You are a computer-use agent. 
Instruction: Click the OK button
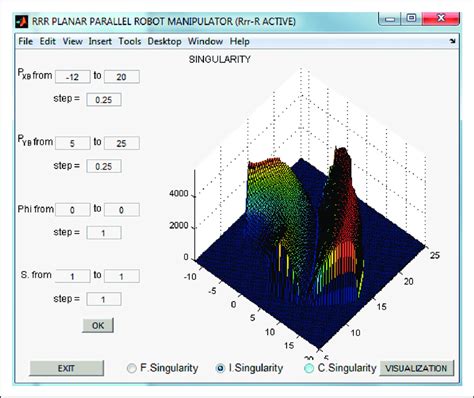(98, 325)
